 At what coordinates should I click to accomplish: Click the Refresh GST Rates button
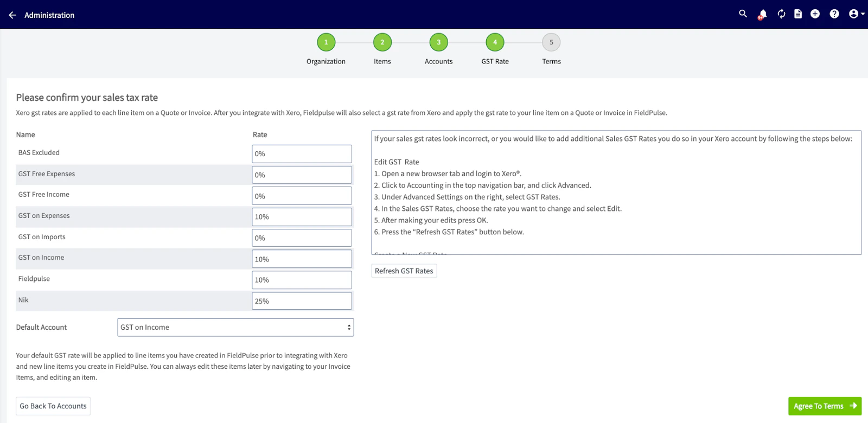[x=404, y=271]
